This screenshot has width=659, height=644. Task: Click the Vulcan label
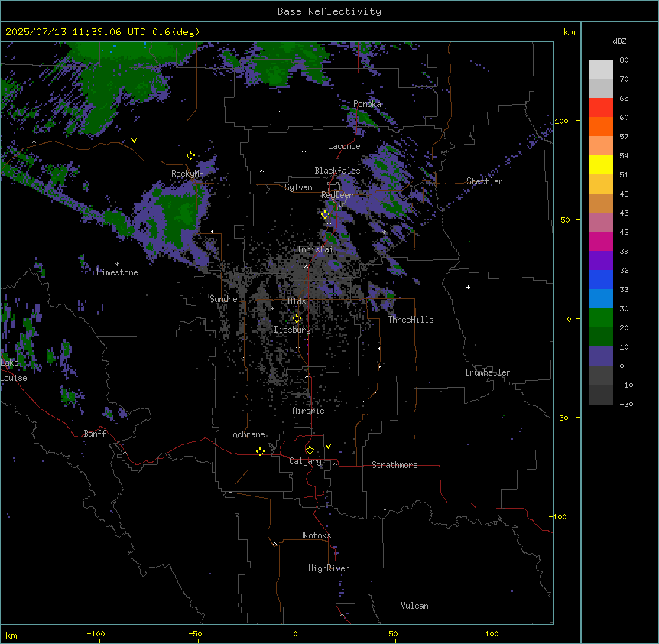tap(414, 606)
